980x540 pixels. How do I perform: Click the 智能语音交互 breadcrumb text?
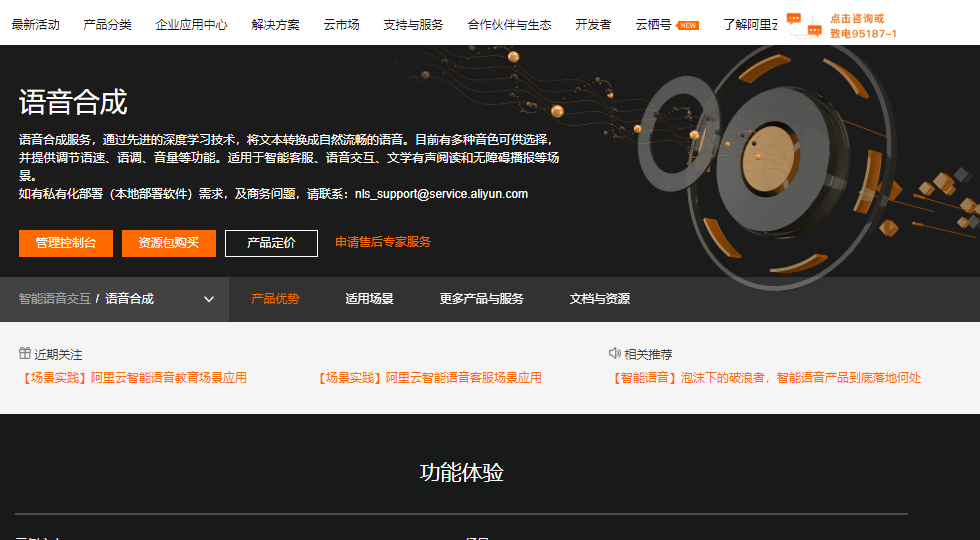(x=54, y=299)
